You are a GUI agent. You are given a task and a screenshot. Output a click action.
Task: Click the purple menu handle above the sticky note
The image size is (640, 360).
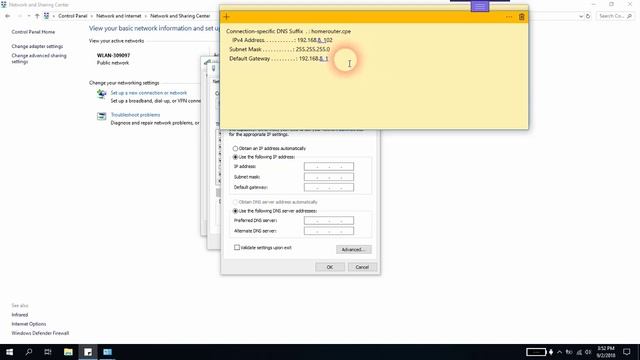coord(480,7)
